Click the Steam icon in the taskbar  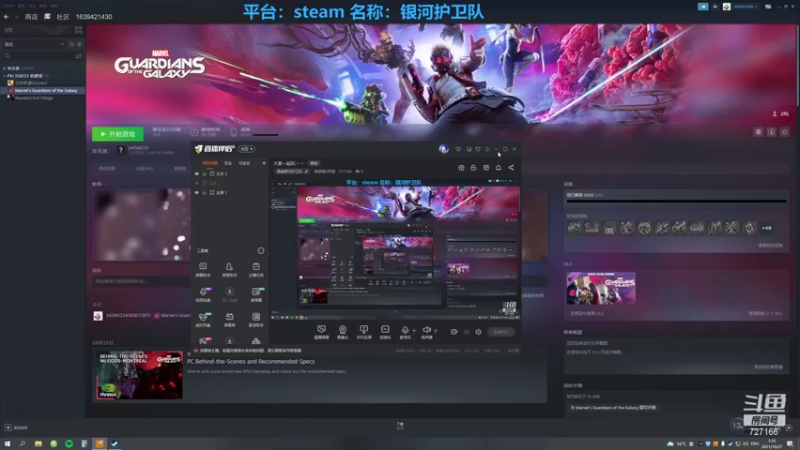115,444
